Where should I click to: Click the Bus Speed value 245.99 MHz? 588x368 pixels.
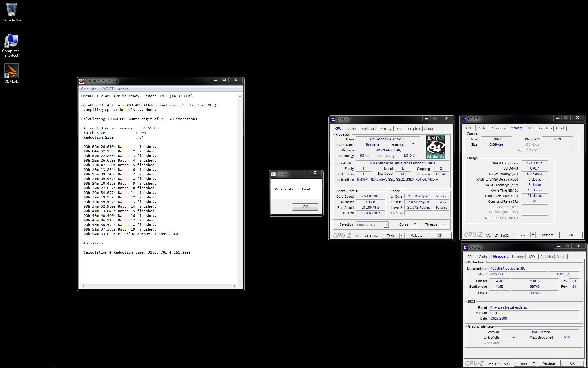pos(370,207)
